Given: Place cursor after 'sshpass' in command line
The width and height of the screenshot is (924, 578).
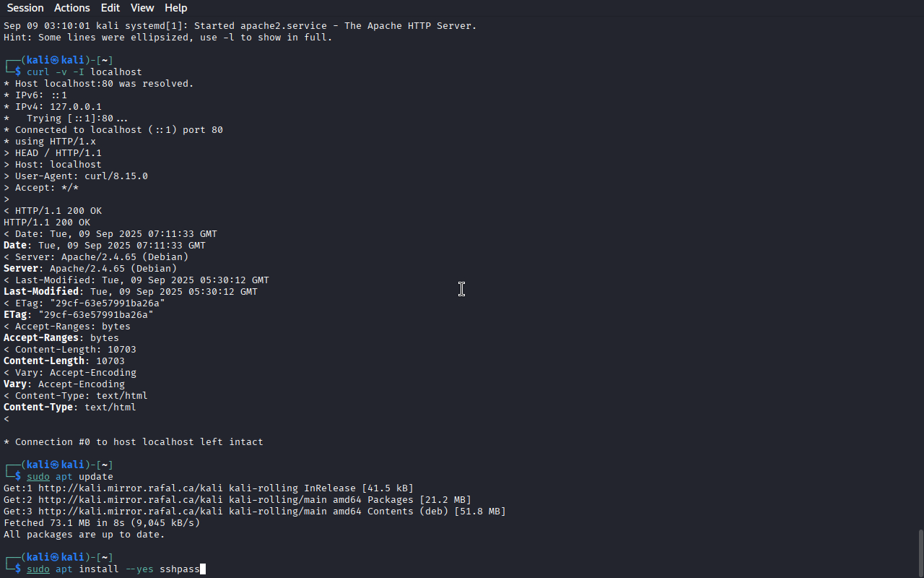Looking at the screenshot, I should (203, 569).
